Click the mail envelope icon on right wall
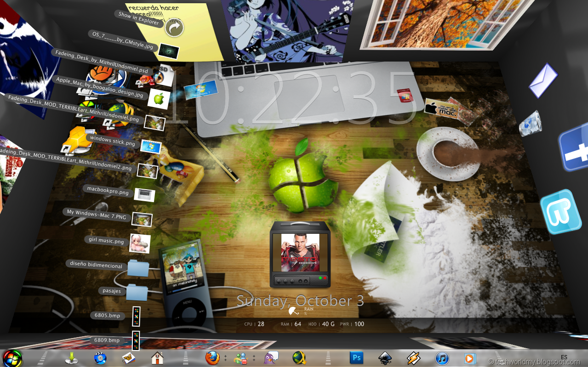 click(x=543, y=80)
